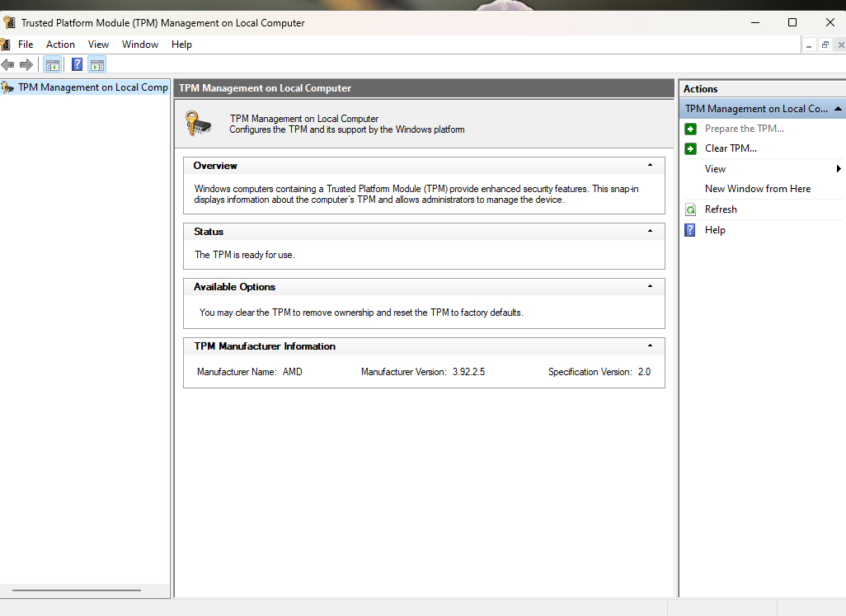The width and height of the screenshot is (846, 616).
Task: Click the Back arrow toolbar icon
Action: click(x=7, y=64)
